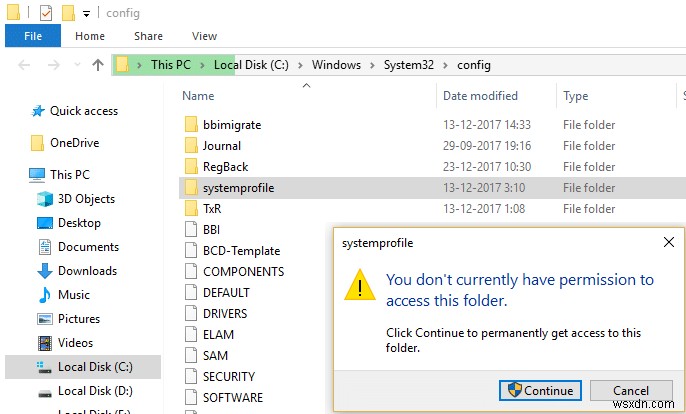Select the SAM file icon
The width and height of the screenshot is (686, 414).
click(193, 355)
